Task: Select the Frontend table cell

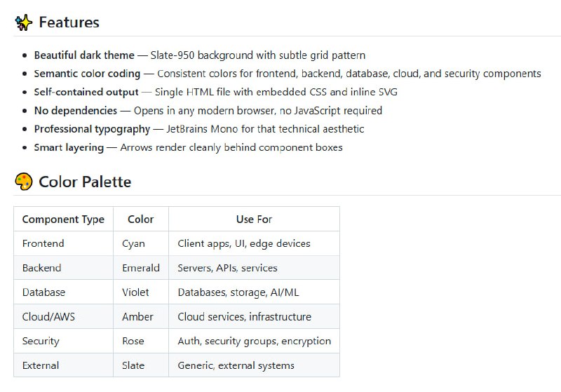Action: coord(43,243)
